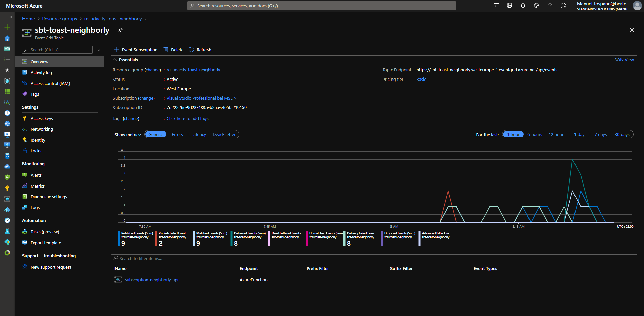Focus the Search to filter items field
This screenshot has width=644, height=316.
click(x=374, y=258)
